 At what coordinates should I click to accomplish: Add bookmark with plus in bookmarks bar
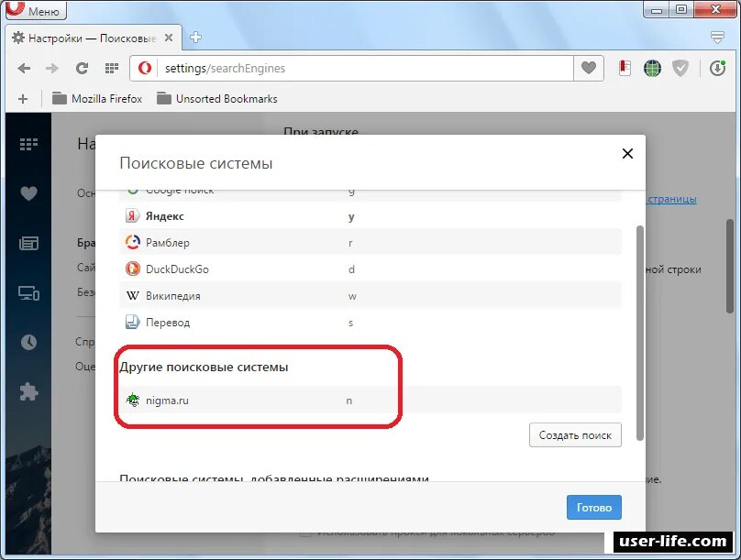[23, 99]
